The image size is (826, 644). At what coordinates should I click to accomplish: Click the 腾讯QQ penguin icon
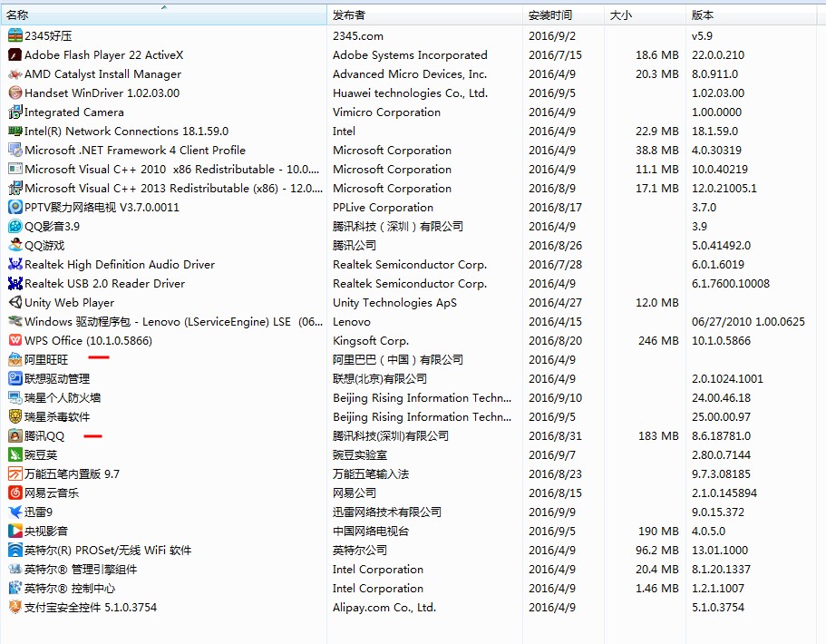(15, 435)
